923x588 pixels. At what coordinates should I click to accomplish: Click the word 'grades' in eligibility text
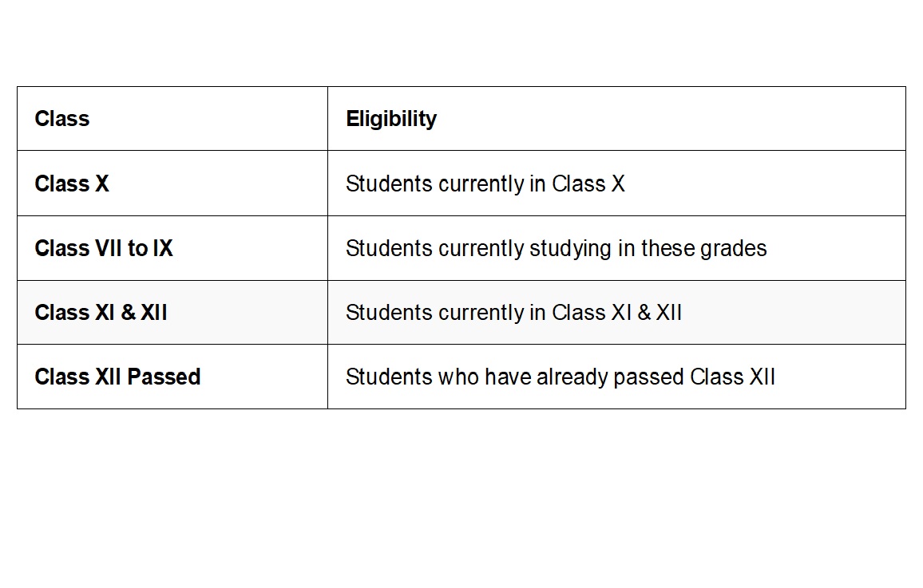tap(734, 249)
